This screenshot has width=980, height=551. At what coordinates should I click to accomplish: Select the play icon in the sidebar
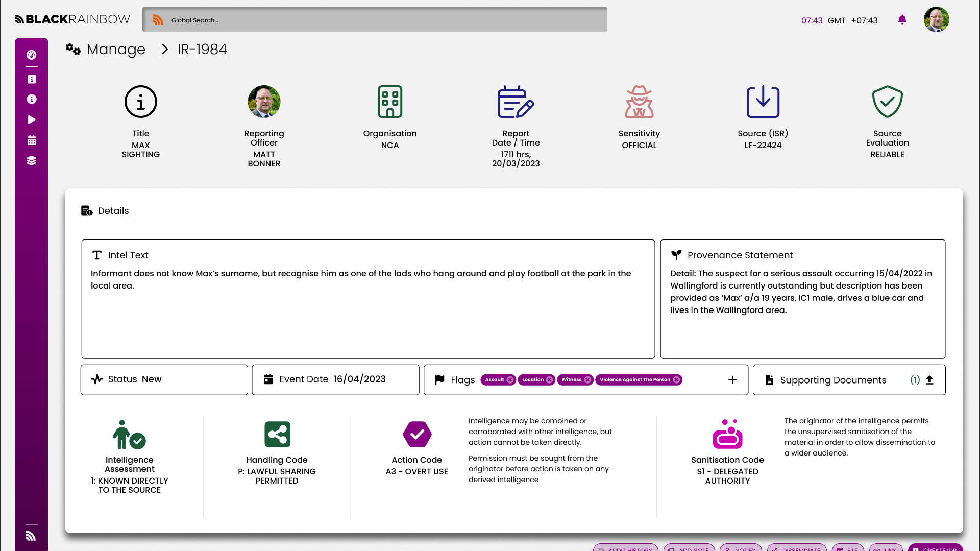(x=32, y=119)
